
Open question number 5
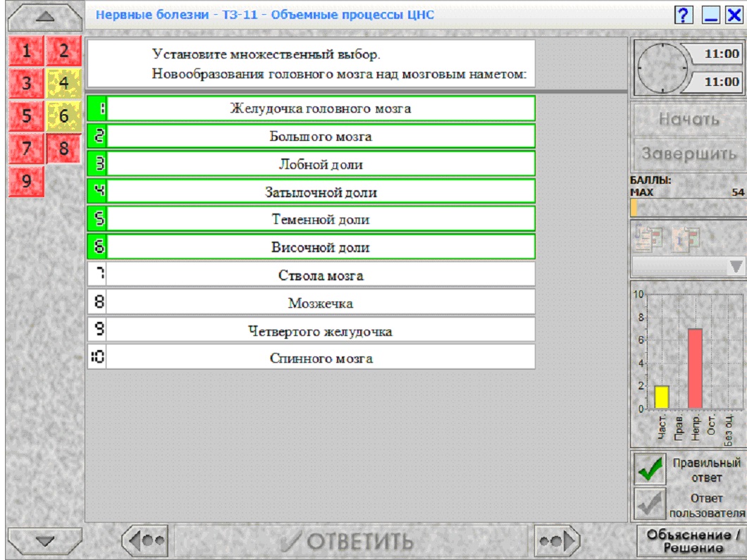coord(26,116)
